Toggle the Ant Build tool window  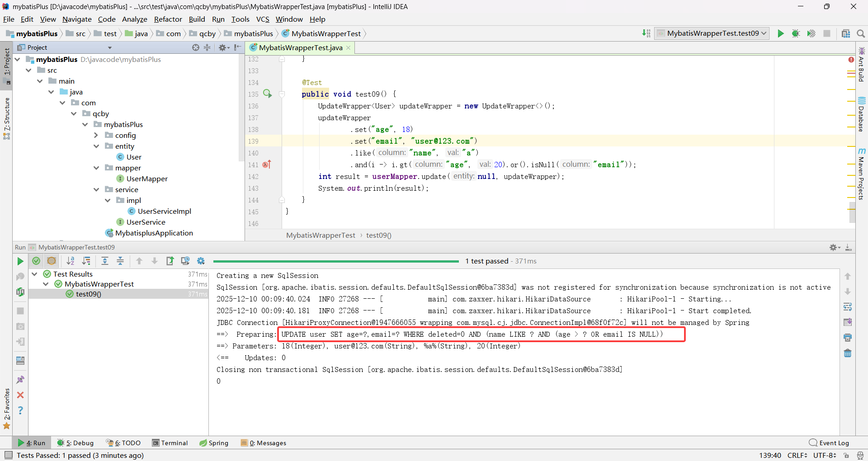click(x=862, y=64)
